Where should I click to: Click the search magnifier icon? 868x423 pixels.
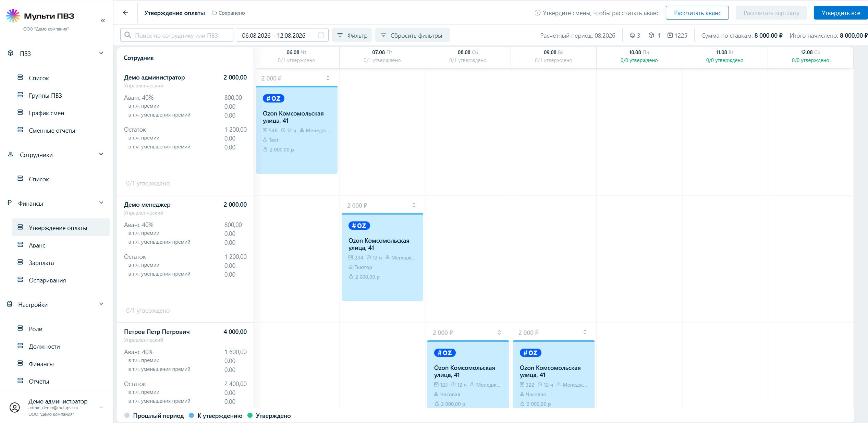128,35
